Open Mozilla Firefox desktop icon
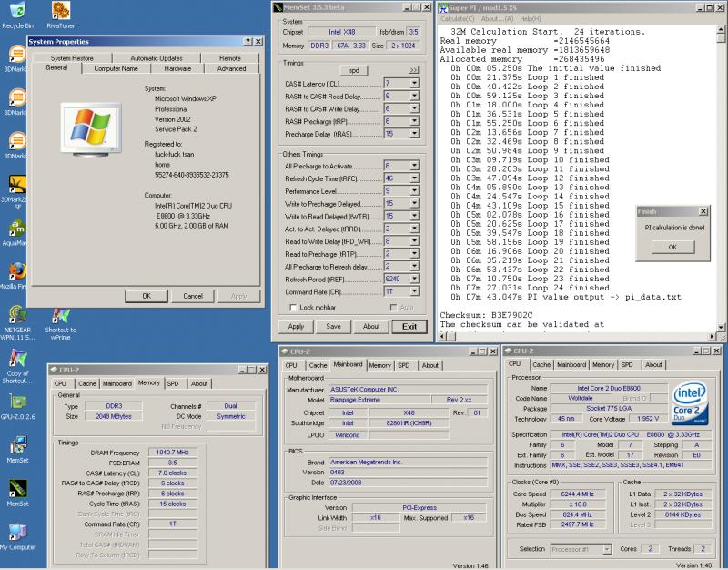The width and height of the screenshot is (728, 570). coord(15,276)
